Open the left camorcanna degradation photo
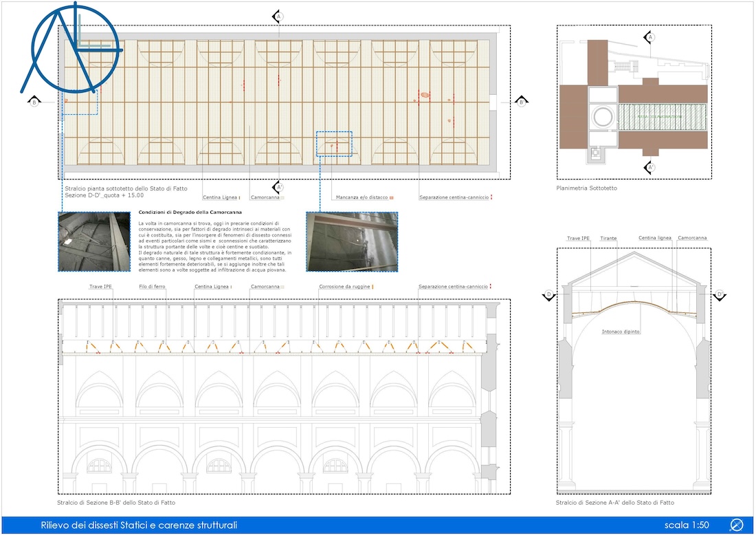 (93, 241)
